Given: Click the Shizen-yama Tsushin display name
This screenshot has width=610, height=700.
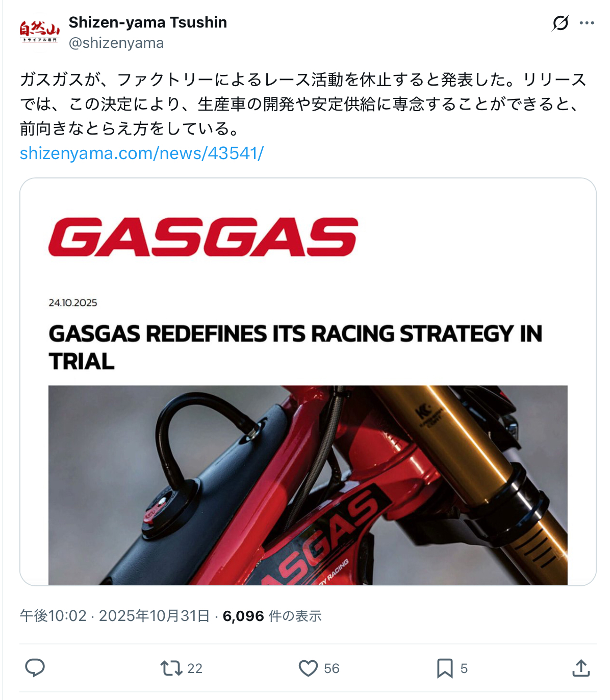Looking at the screenshot, I should [148, 22].
